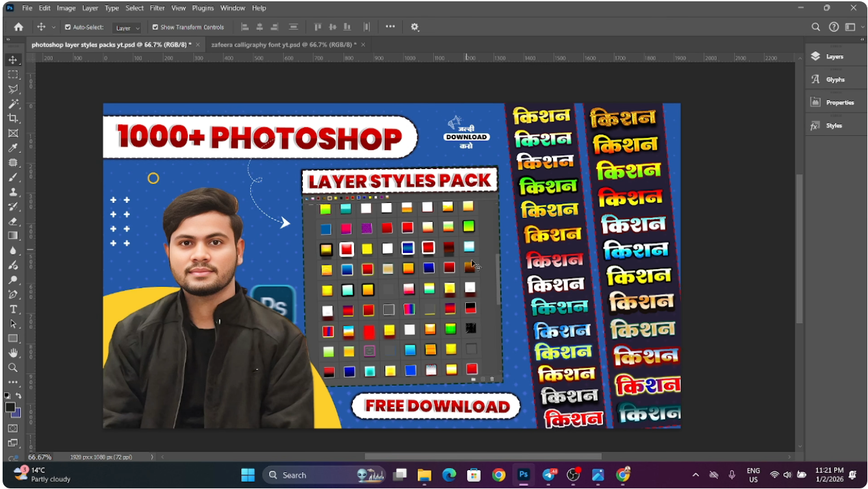Open the Filter menu
The width and height of the screenshot is (868, 489).
coord(157,8)
